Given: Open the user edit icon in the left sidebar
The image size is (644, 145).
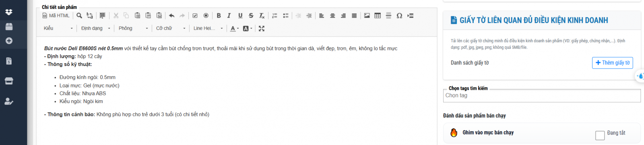Looking at the screenshot, I should click(x=9, y=101).
